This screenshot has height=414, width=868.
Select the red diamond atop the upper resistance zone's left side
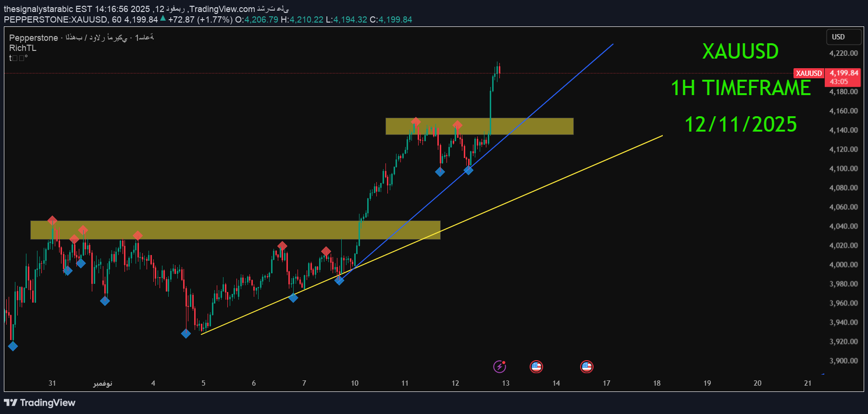(x=416, y=122)
